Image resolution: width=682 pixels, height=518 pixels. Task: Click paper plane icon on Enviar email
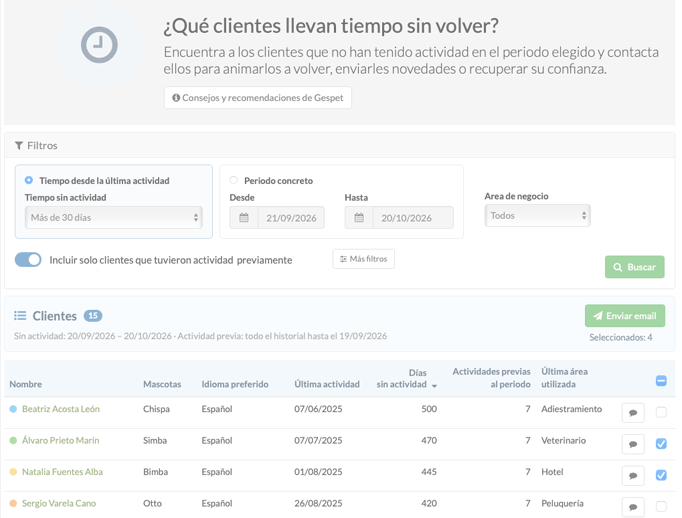(598, 316)
